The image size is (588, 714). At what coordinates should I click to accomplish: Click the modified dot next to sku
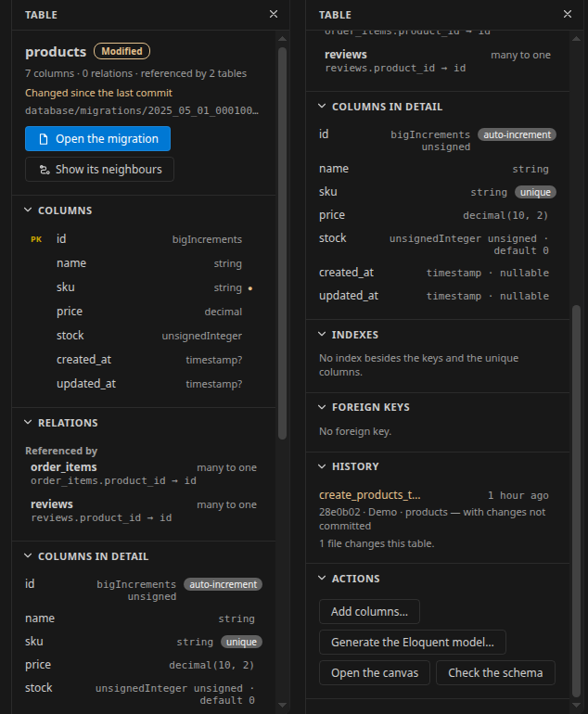click(x=250, y=288)
